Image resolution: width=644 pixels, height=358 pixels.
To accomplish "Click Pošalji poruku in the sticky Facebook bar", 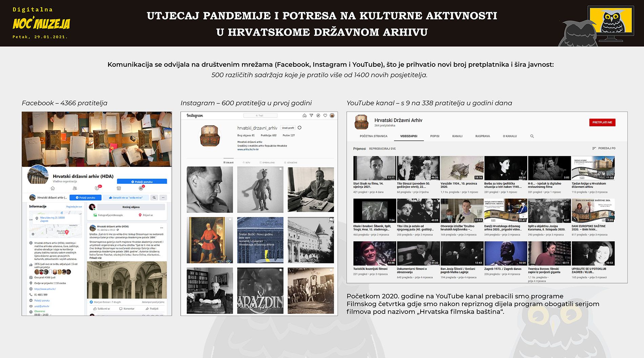I will (85, 198).
